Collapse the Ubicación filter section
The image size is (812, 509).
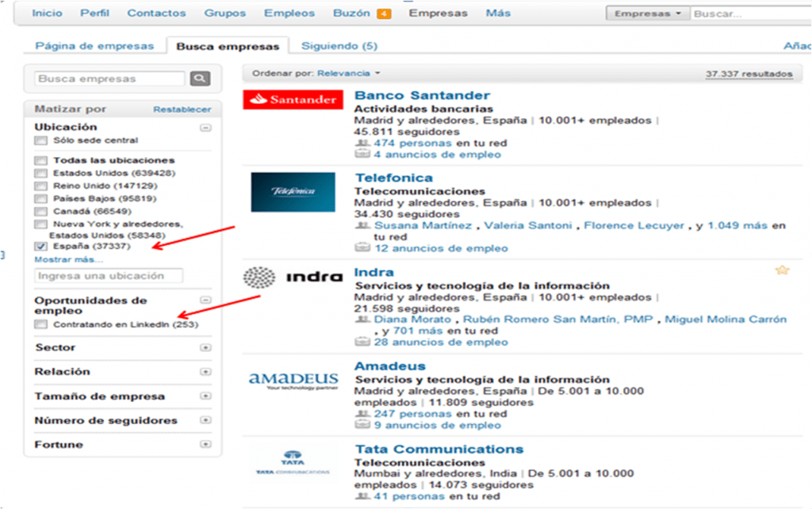[x=205, y=128]
